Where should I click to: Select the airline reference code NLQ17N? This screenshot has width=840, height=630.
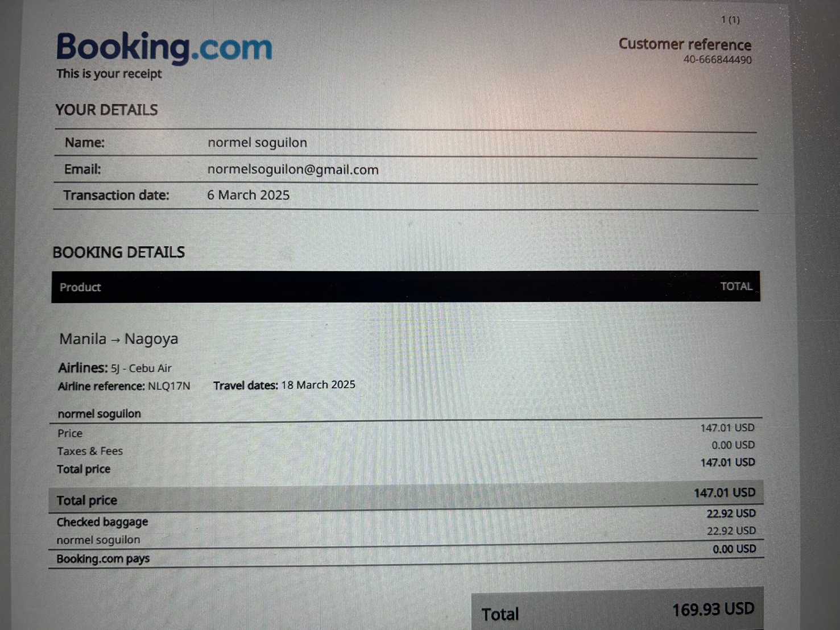169,386
